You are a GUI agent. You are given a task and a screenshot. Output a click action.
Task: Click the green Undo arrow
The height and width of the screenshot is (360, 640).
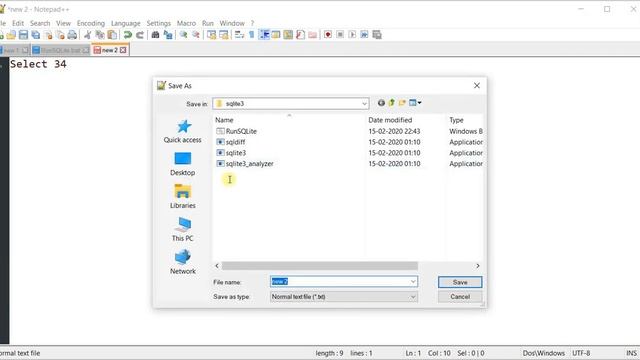127,35
